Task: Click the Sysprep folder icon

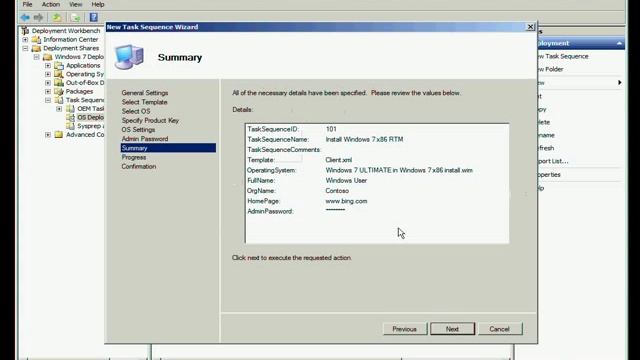Action: [x=70, y=126]
